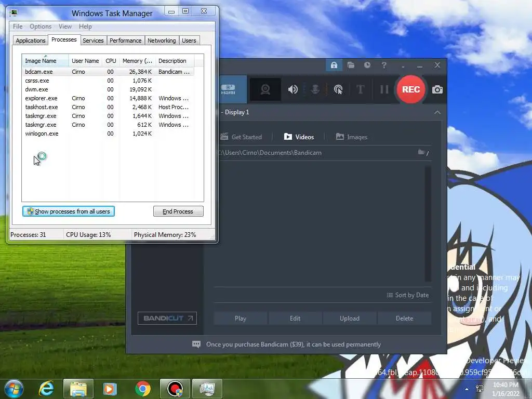Select the taskmgr.exe row using 1,644 K
The height and width of the screenshot is (399, 532).
click(x=108, y=116)
